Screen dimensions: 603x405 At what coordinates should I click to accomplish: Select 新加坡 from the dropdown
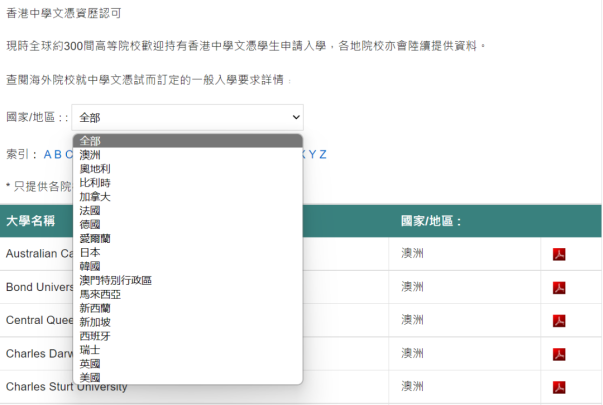pos(95,322)
